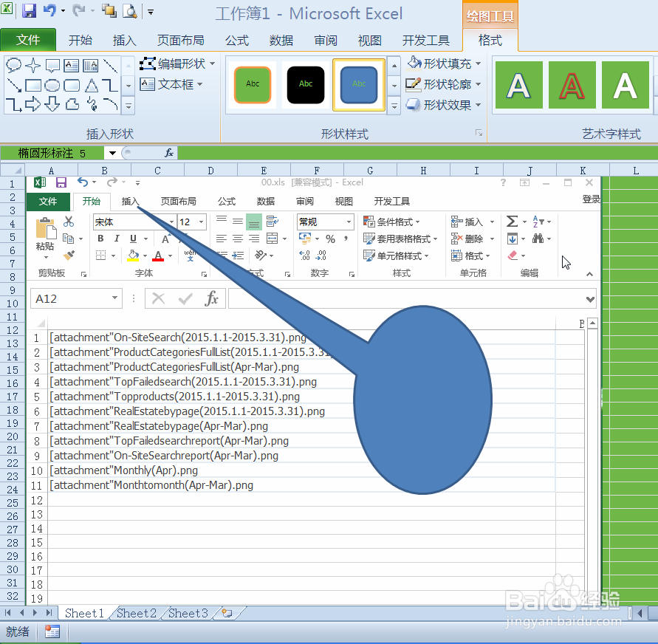Click the insert new worksheet tab icon
Viewport: 658px width, 644px height.
pos(227,613)
